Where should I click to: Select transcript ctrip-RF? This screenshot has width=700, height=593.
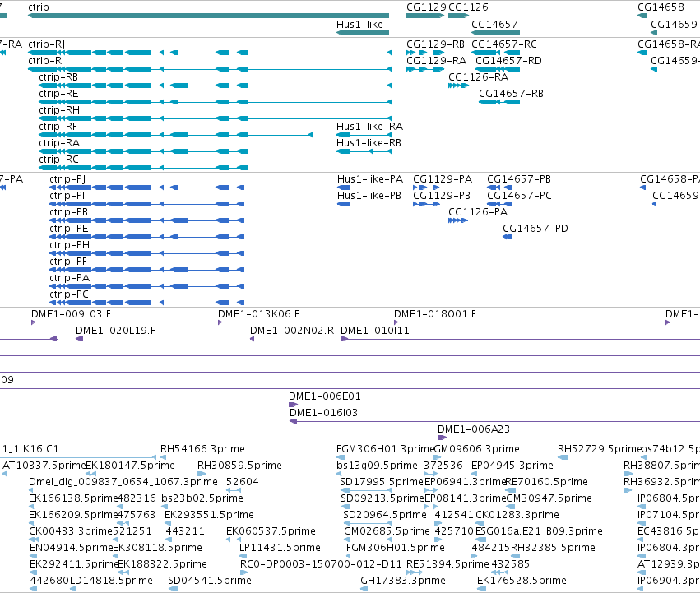point(175,135)
